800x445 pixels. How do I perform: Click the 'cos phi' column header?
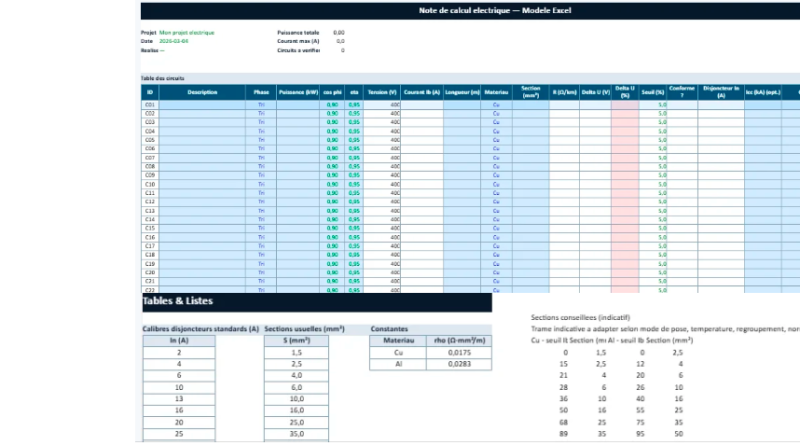pos(332,92)
